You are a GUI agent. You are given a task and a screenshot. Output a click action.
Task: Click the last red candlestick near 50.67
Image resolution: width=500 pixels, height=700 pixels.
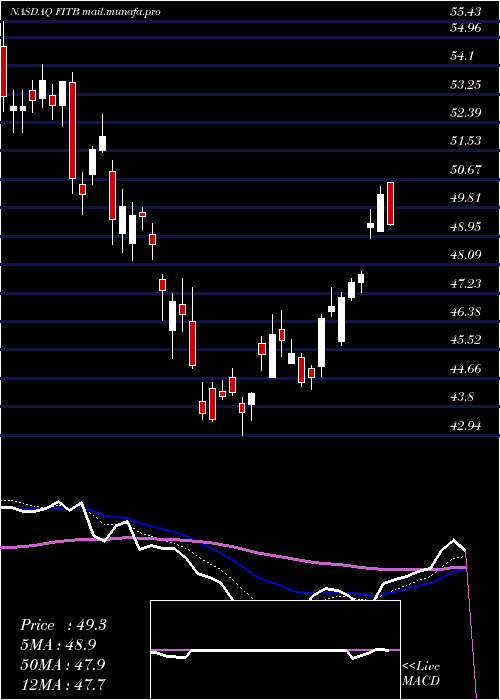pos(391,204)
